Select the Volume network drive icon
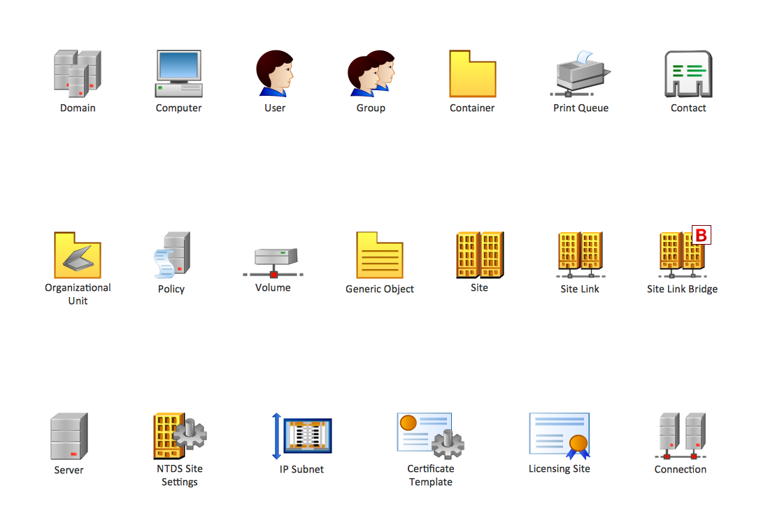Screen dimensions: 768x532 [273, 263]
